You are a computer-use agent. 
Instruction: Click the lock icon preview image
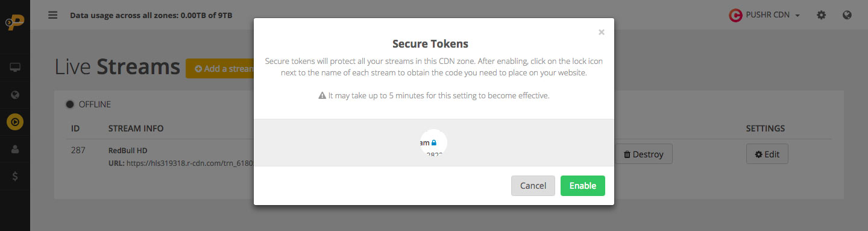tap(433, 144)
